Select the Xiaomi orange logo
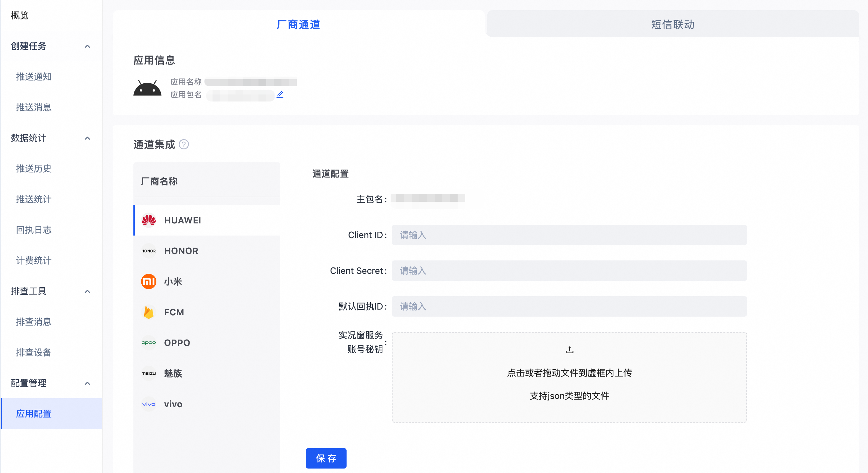Screen dimensions: 868x473 (149, 282)
